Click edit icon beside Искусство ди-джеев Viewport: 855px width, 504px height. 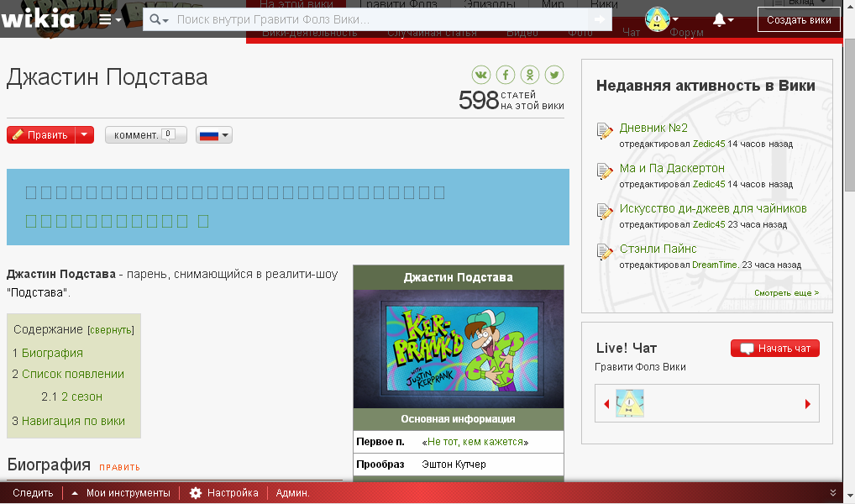[605, 212]
